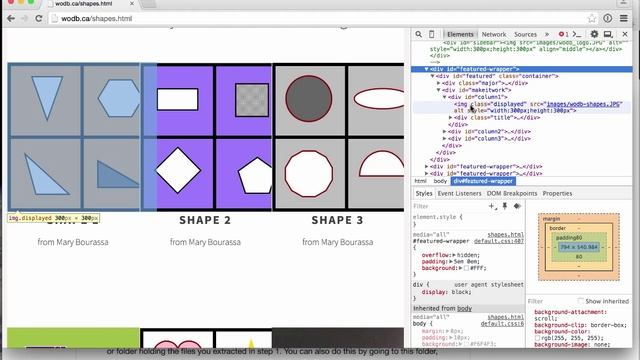The image size is (640, 360).
Task: Click the page icon in the address bar
Action: click(x=55, y=18)
